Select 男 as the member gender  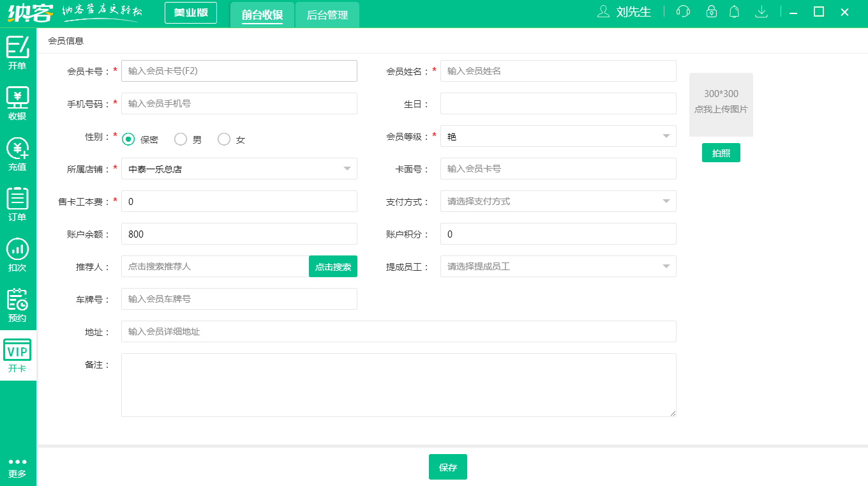click(181, 139)
